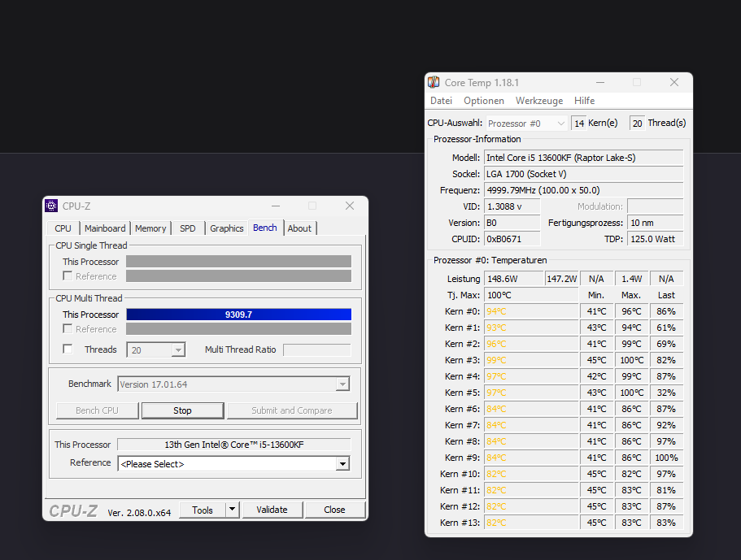The height and width of the screenshot is (560, 741).
Task: Select the Bench tab
Action: pos(264,228)
